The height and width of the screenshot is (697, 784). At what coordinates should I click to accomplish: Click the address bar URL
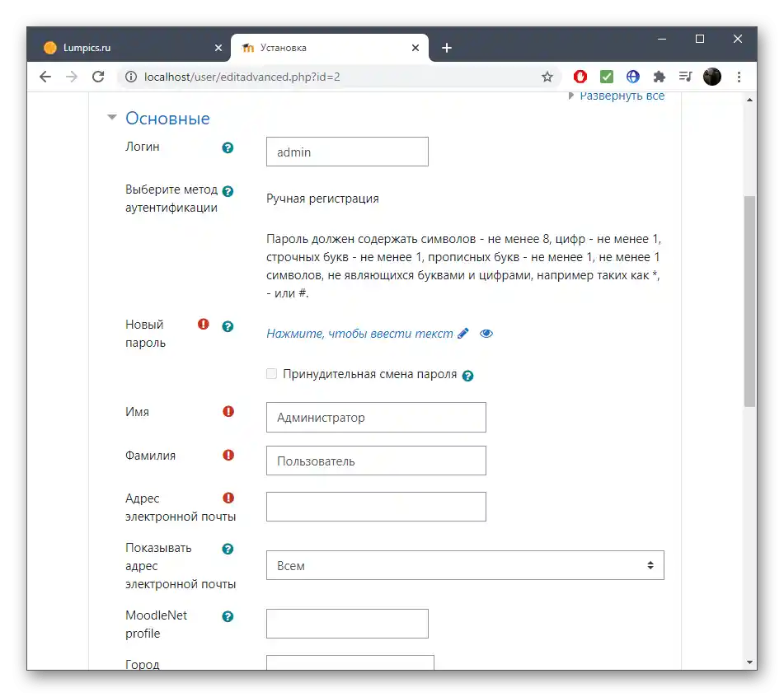(242, 77)
